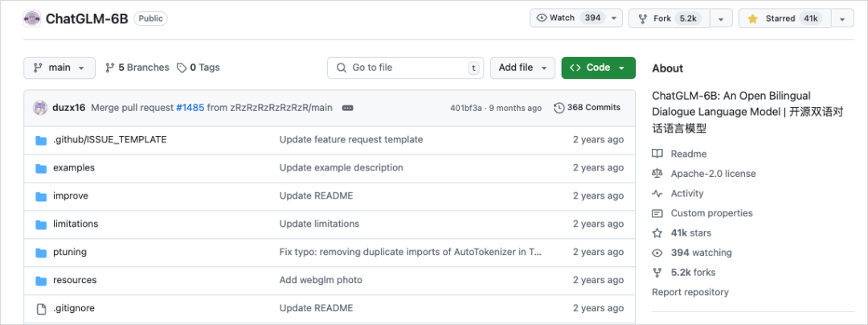This screenshot has width=868, height=325.
Task: Toggle the Starred button
Action: coord(784,19)
